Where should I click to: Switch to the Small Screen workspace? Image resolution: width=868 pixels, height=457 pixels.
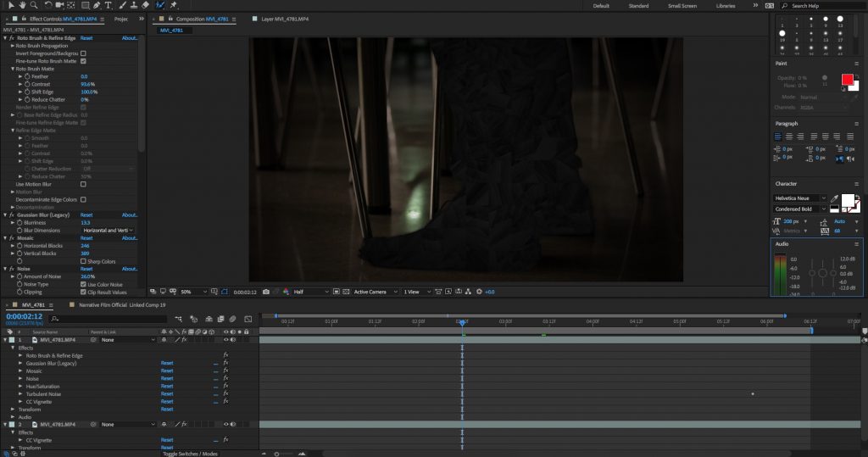(x=682, y=6)
